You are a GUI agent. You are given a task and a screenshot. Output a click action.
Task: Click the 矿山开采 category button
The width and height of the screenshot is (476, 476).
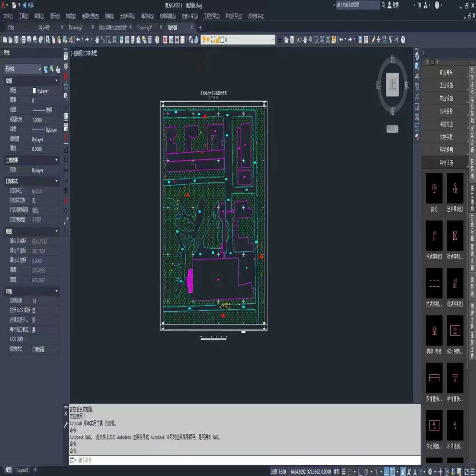(446, 73)
